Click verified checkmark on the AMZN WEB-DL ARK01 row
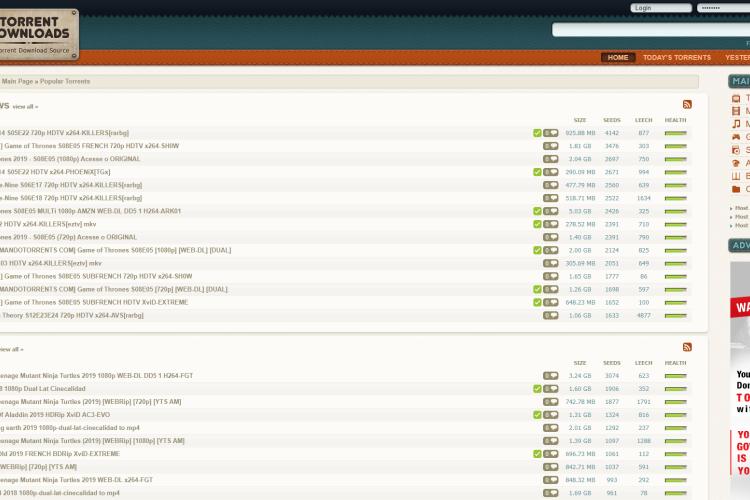Screen dimensions: 750x500 (537, 211)
